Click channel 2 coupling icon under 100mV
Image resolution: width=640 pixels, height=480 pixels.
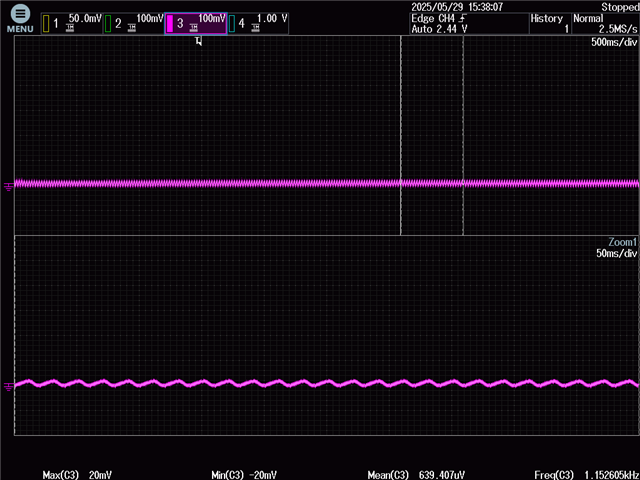[131, 28]
